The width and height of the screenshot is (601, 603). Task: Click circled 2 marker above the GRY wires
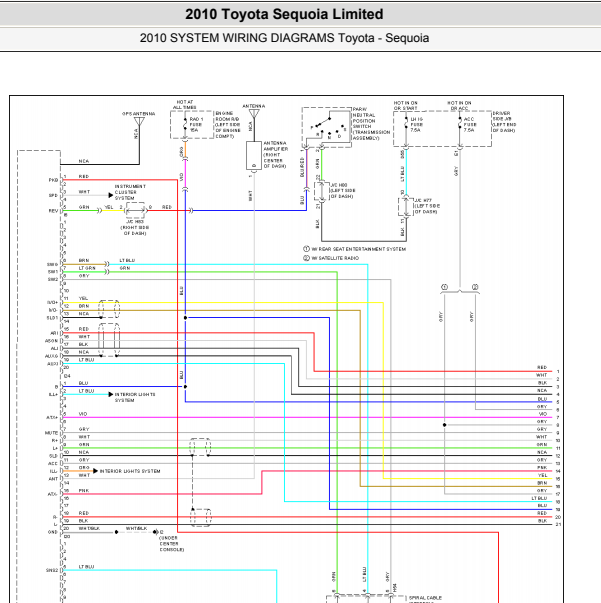tap(475, 287)
